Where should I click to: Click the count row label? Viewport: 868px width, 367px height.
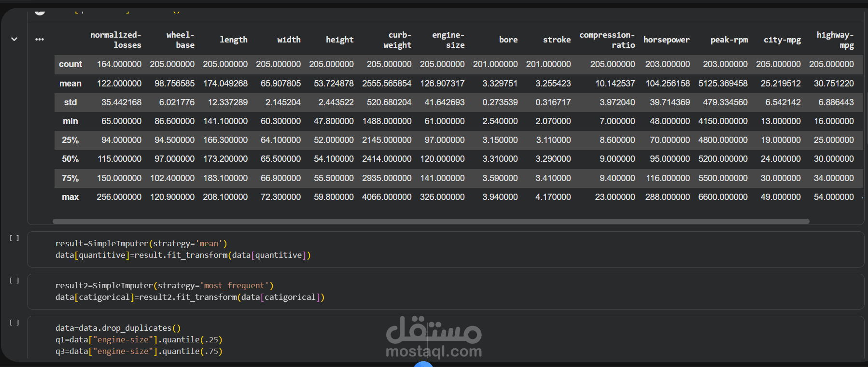[x=70, y=64]
